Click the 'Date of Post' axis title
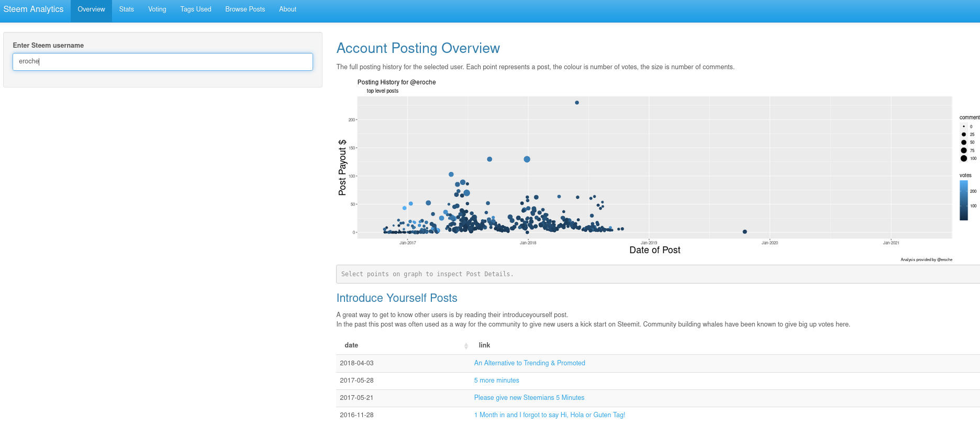 pyautogui.click(x=655, y=251)
